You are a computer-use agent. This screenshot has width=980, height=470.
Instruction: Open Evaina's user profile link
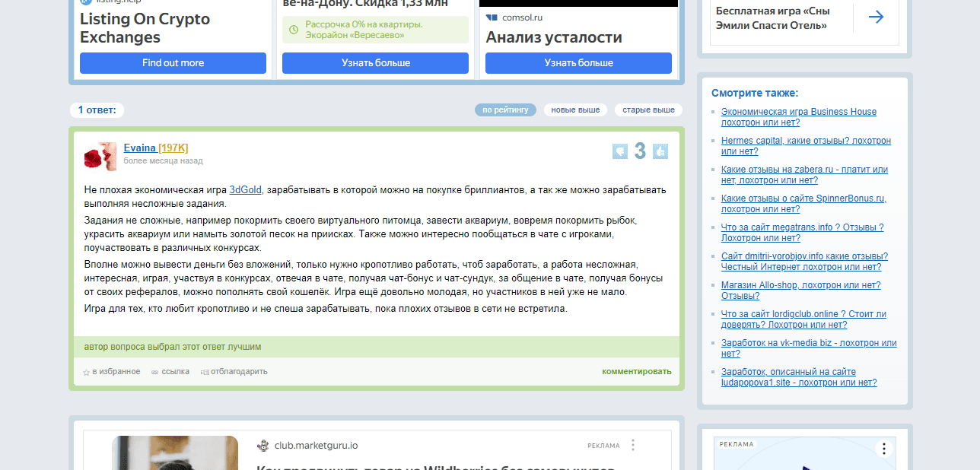[139, 148]
